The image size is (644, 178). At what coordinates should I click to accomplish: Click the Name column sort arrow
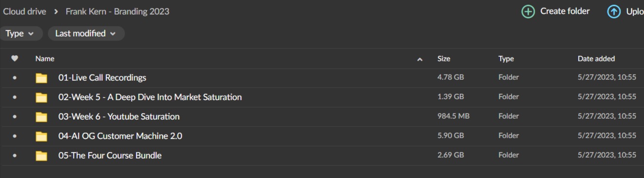420,59
